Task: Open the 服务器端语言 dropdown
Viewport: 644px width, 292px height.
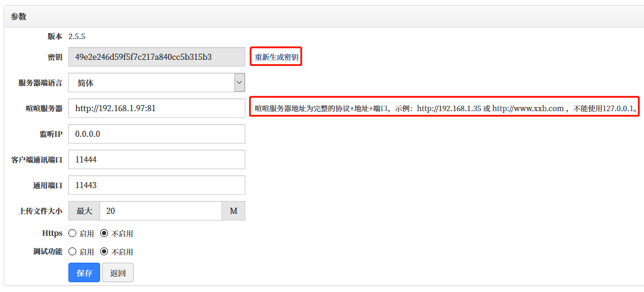Action: tap(156, 82)
